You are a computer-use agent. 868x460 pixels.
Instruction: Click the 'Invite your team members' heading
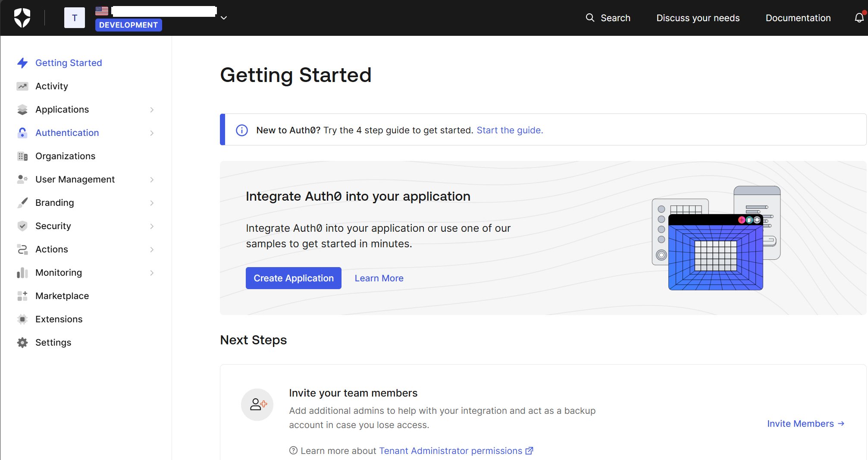click(353, 393)
